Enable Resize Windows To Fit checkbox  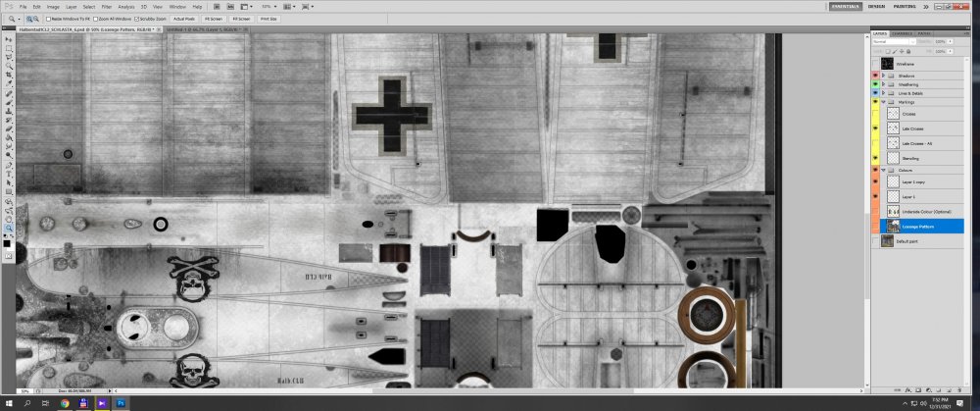coord(48,19)
